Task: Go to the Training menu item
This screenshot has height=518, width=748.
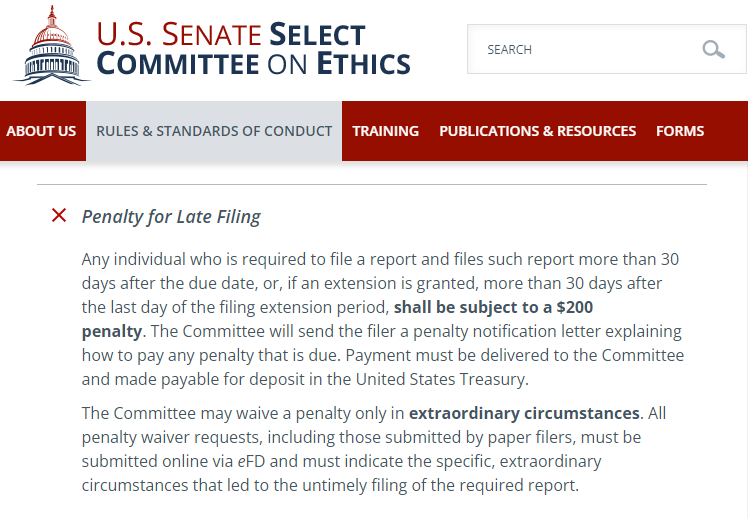Action: coord(385,131)
